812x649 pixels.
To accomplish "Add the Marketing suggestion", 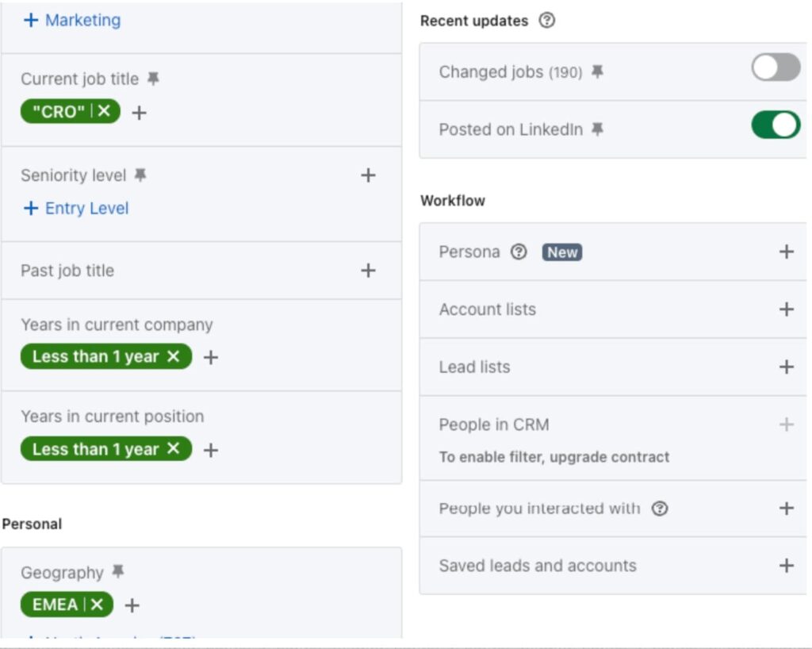I will point(72,20).
